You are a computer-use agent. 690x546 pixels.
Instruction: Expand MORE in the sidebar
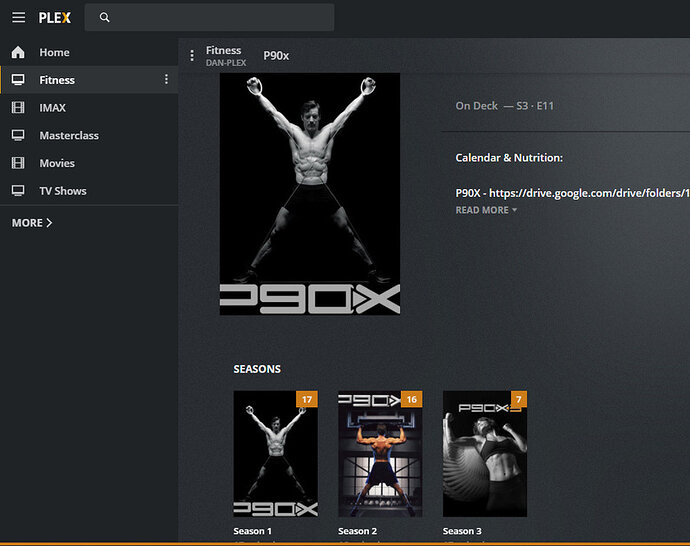[32, 223]
